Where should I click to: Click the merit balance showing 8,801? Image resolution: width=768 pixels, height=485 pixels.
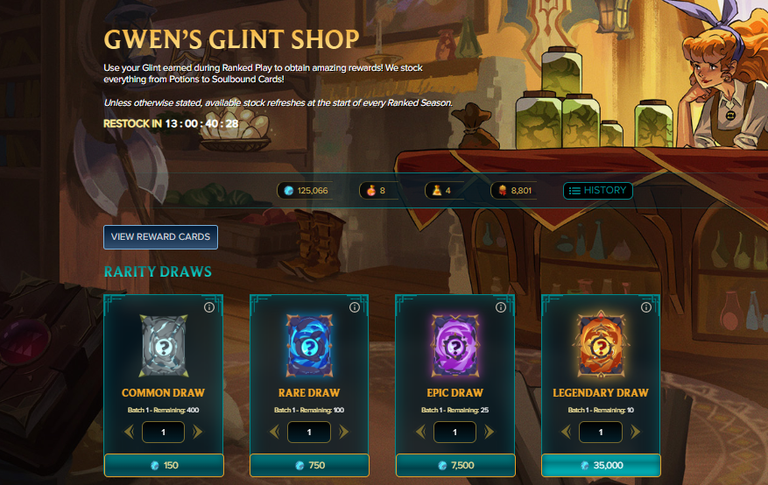tap(515, 191)
